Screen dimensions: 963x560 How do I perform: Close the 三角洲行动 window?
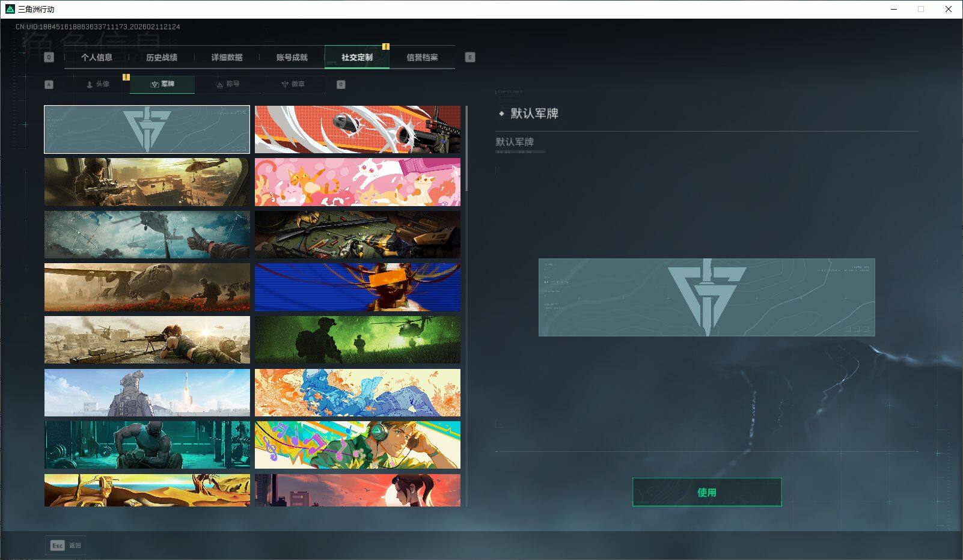[x=949, y=9]
